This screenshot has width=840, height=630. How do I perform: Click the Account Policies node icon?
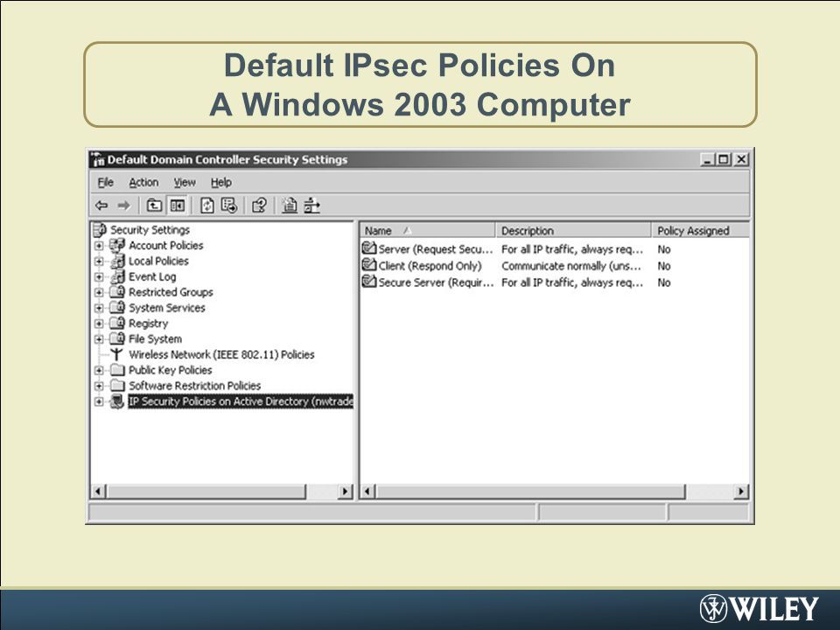pos(116,245)
